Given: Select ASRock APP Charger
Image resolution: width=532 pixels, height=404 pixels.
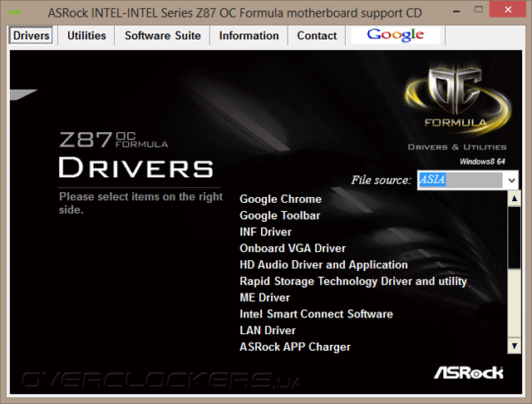Looking at the screenshot, I should (x=295, y=347).
